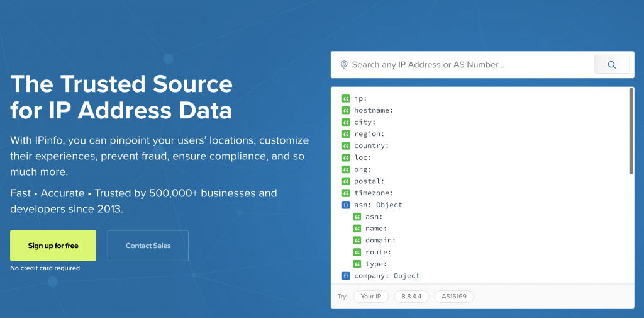Click the No credit card required text
This screenshot has height=318, width=644.
click(x=45, y=268)
